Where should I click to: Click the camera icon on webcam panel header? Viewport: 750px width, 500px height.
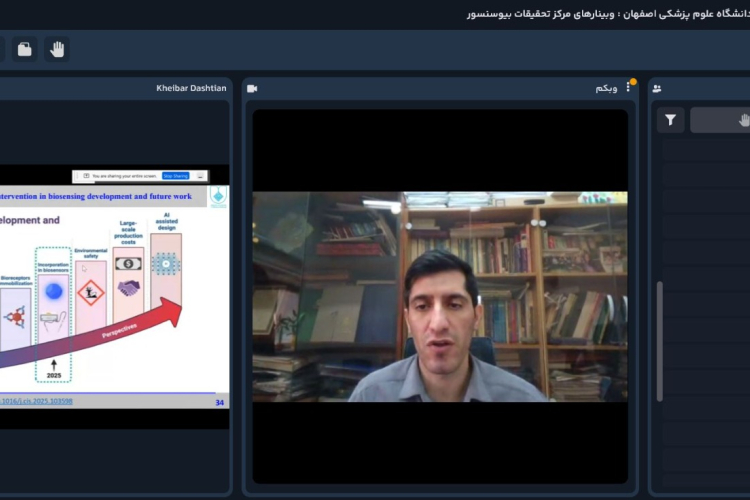[x=252, y=88]
